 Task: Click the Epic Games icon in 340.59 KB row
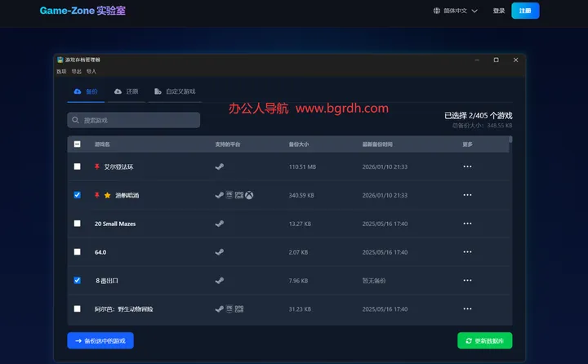(x=229, y=195)
